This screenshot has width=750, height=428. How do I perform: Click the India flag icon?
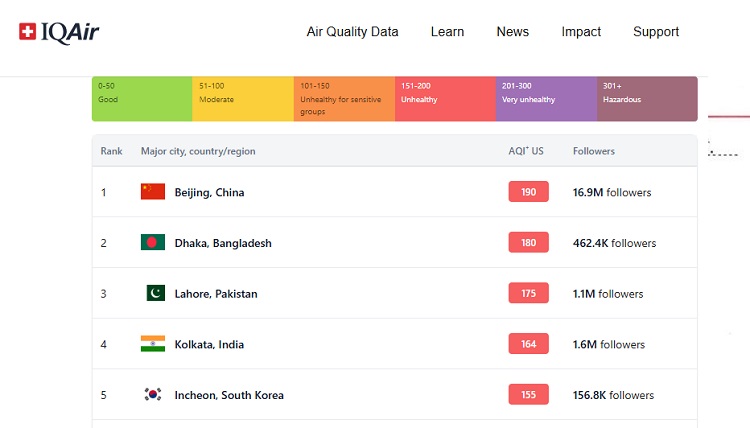tap(153, 344)
